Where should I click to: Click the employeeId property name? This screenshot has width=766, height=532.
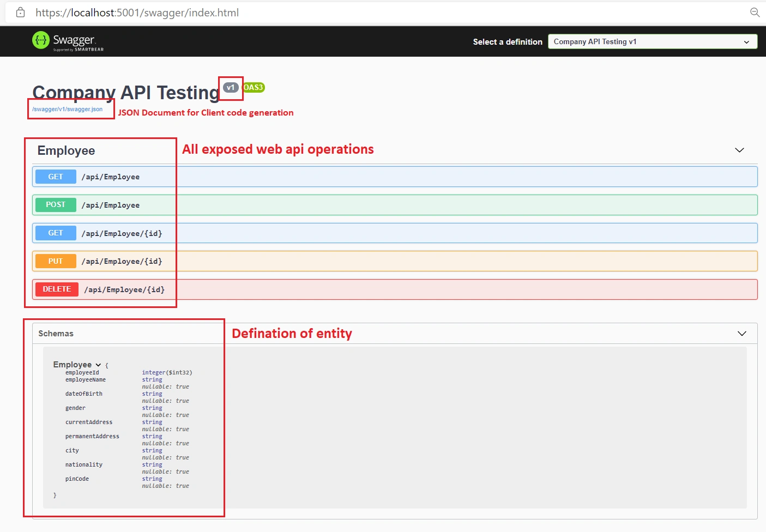click(82, 373)
